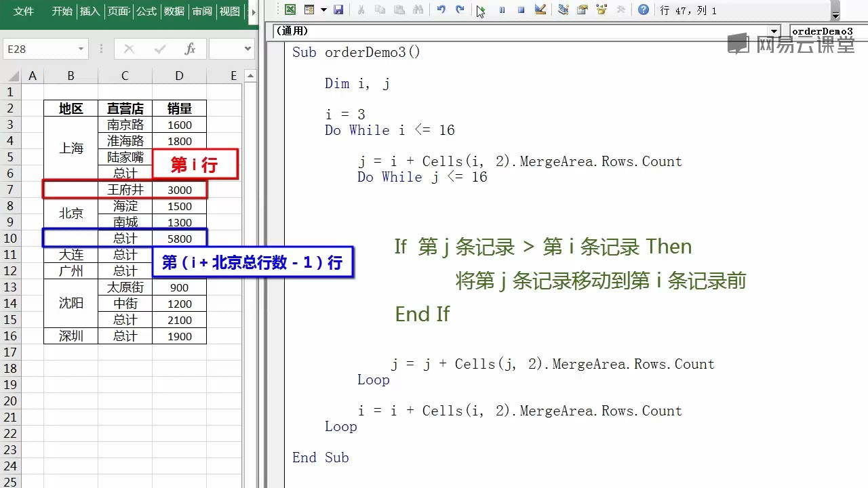Image resolution: width=868 pixels, height=488 pixels.
Task: Click the code window vertical scrollbar
Action: pyautogui.click(x=863, y=271)
